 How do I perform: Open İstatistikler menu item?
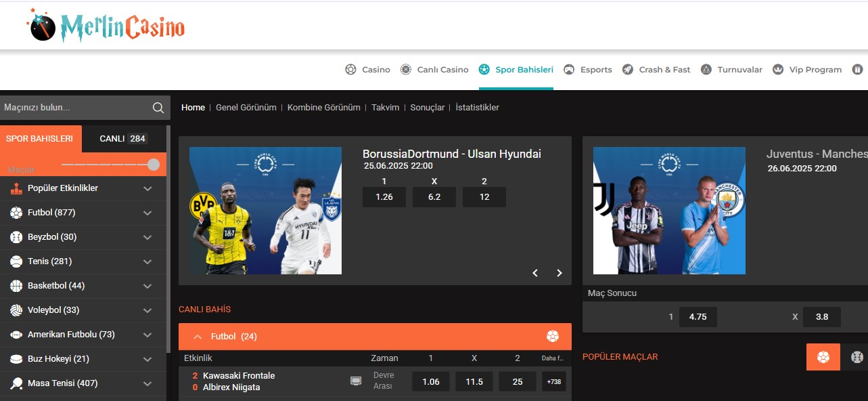[x=478, y=108]
